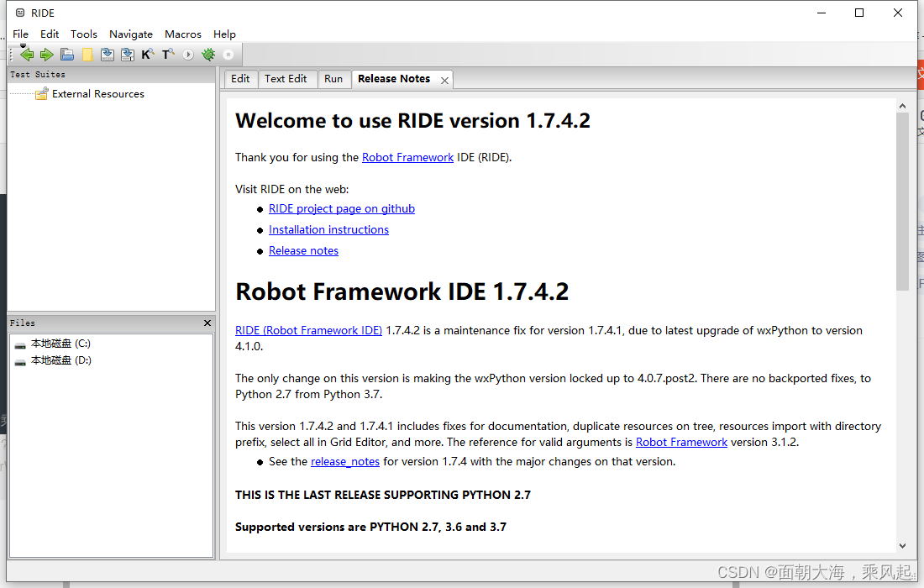Click the RIDE app icon in title bar
The image size is (924, 588).
click(20, 13)
